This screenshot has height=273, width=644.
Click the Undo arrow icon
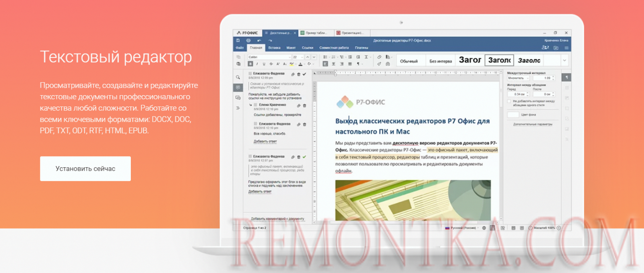259,40
